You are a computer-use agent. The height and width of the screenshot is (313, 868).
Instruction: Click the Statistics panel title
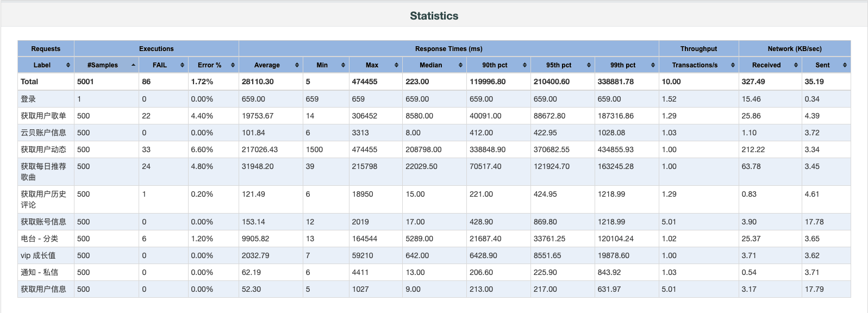click(x=434, y=16)
